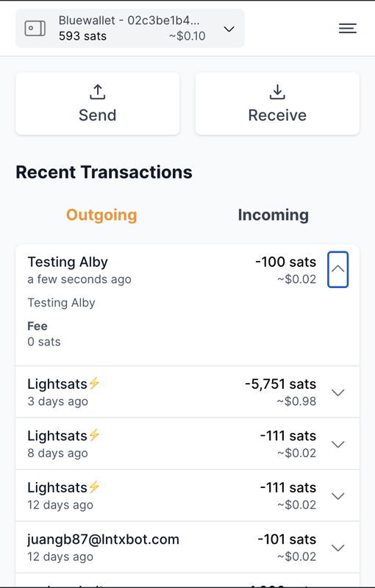This screenshot has height=588, width=375.
Task: Click the Testing Alby transaction title
Action: (68, 262)
